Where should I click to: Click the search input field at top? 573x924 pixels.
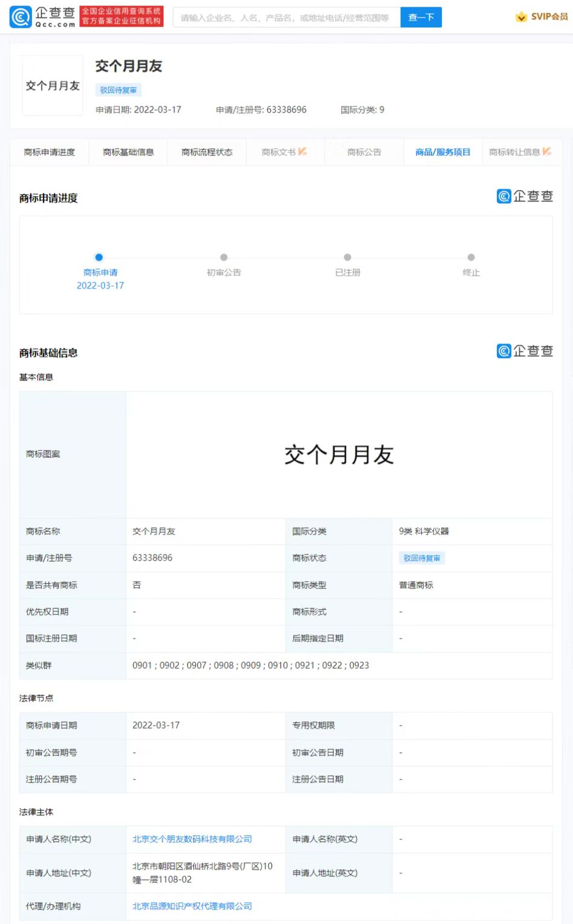(x=284, y=17)
